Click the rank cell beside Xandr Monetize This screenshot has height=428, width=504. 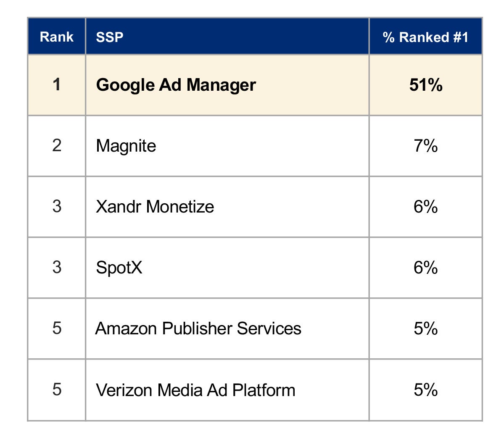pos(57,207)
